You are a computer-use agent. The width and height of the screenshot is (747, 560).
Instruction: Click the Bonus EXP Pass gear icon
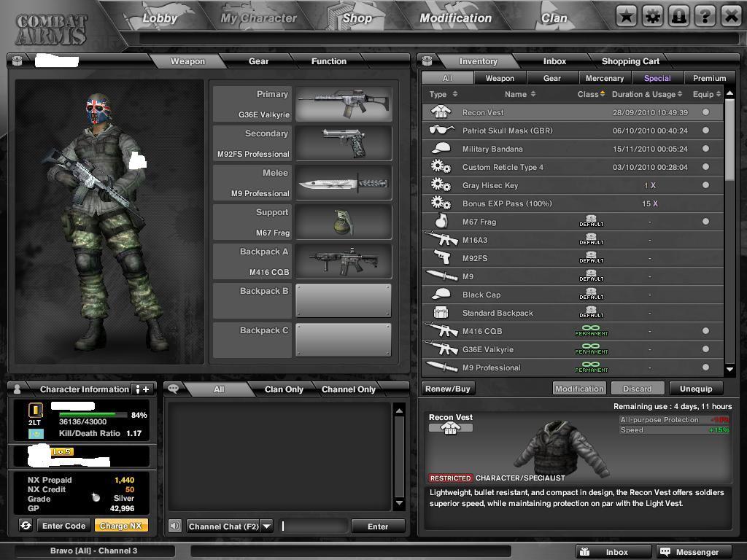pyautogui.click(x=441, y=203)
